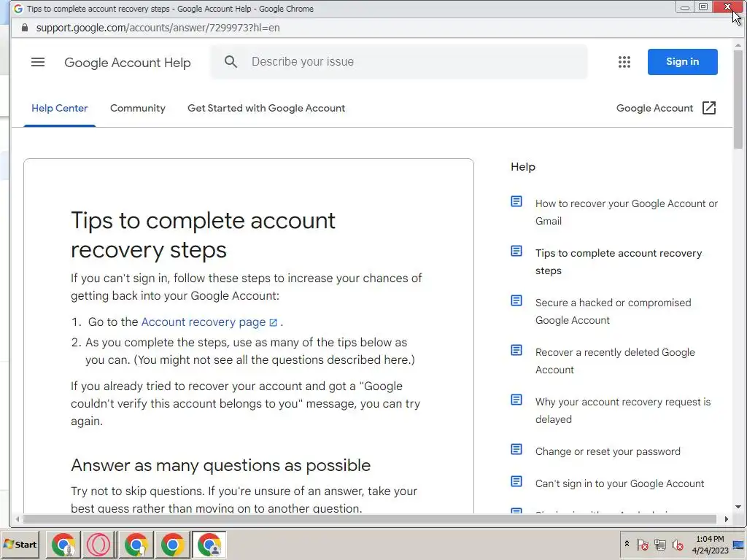Screen dimensions: 747x560
Task: Click the horizontal scrollbar left arrow
Action: (18, 519)
